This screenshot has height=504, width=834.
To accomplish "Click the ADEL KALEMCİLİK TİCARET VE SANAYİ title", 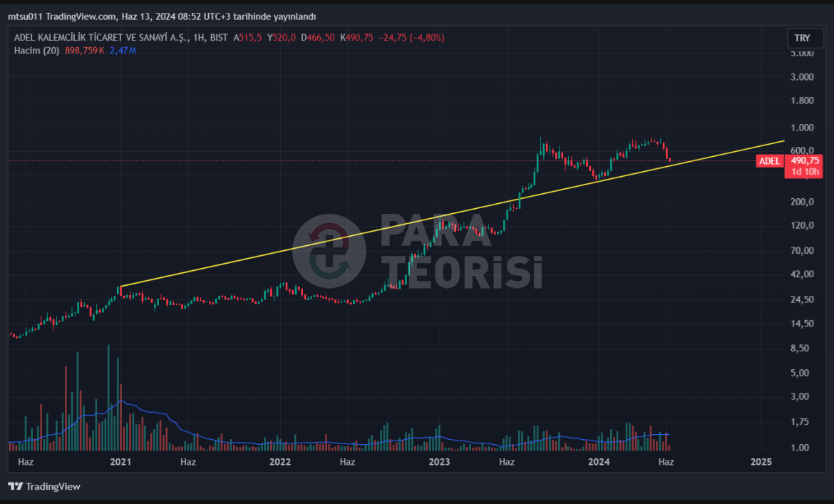I will (101, 37).
